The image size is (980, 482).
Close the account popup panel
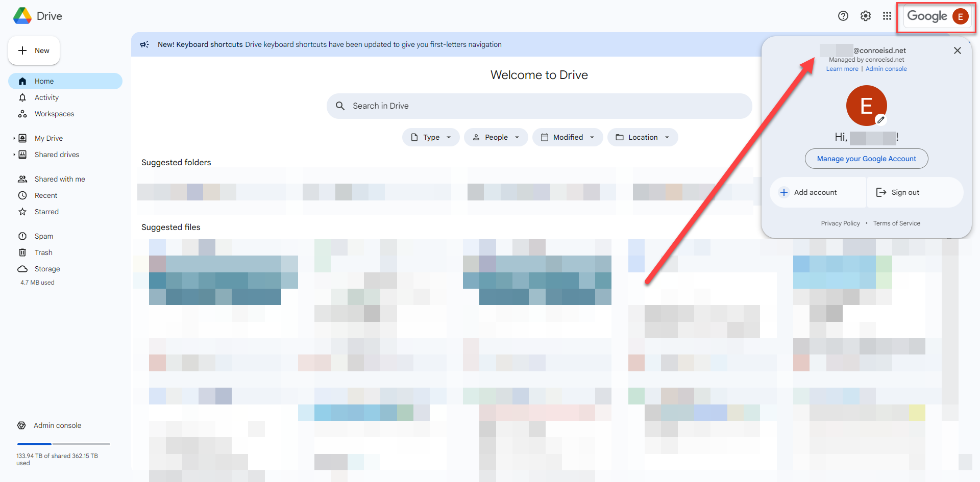(958, 50)
